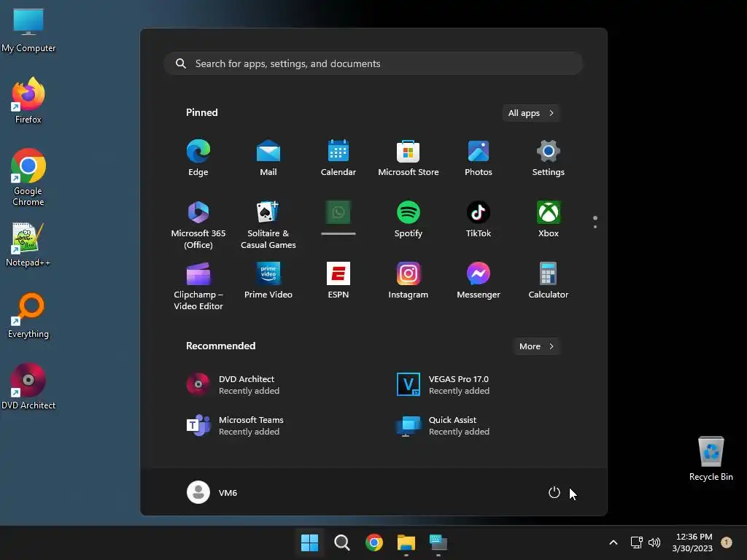Expand the All apps list
This screenshot has height=560, width=747.
click(x=531, y=113)
